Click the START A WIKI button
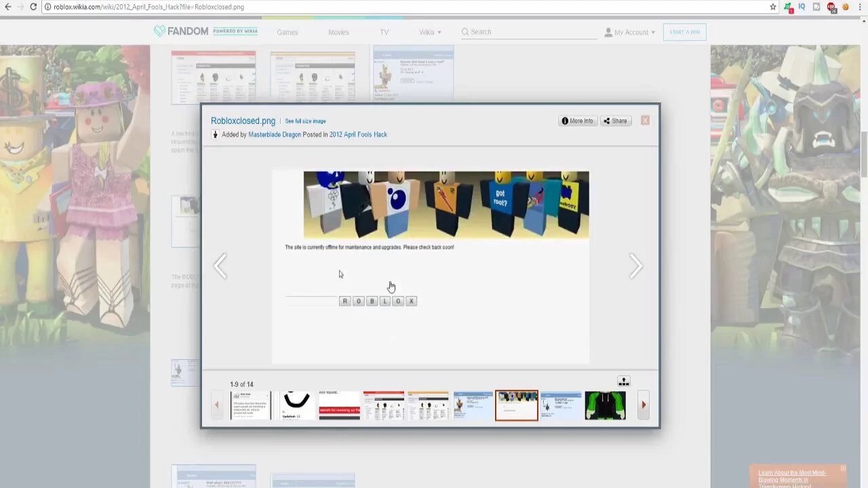868x488 pixels. coord(684,32)
